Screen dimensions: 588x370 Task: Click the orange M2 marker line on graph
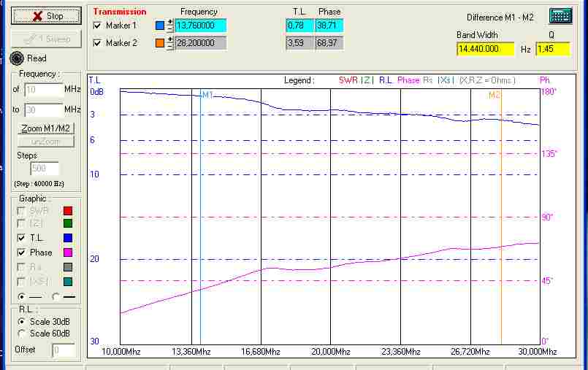[501, 219]
